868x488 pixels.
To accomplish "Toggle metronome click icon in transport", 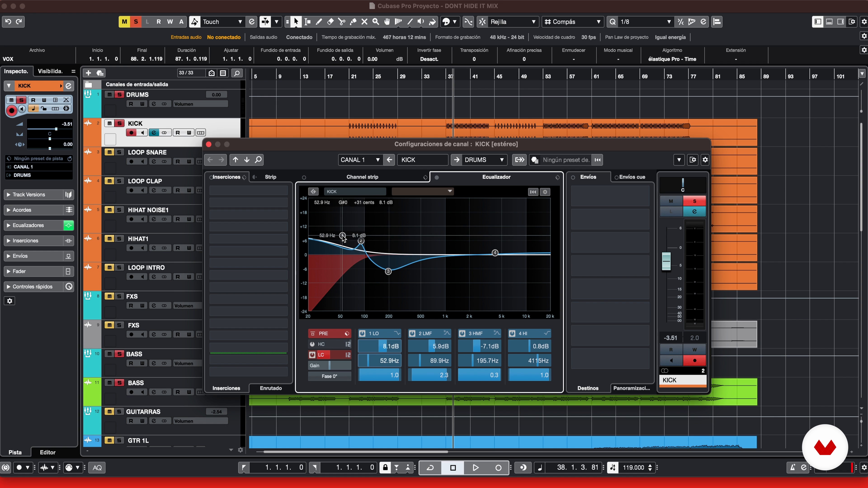I will [x=793, y=467].
